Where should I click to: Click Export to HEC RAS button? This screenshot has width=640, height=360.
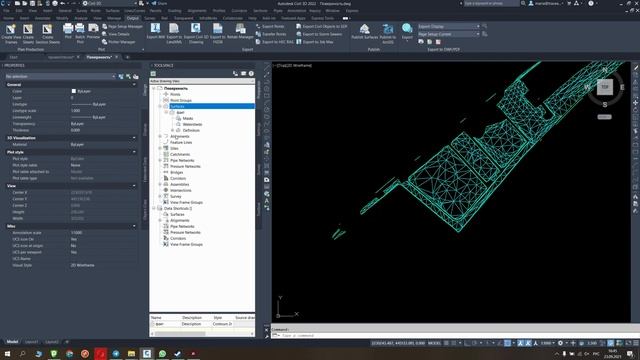pyautogui.click(x=274, y=42)
